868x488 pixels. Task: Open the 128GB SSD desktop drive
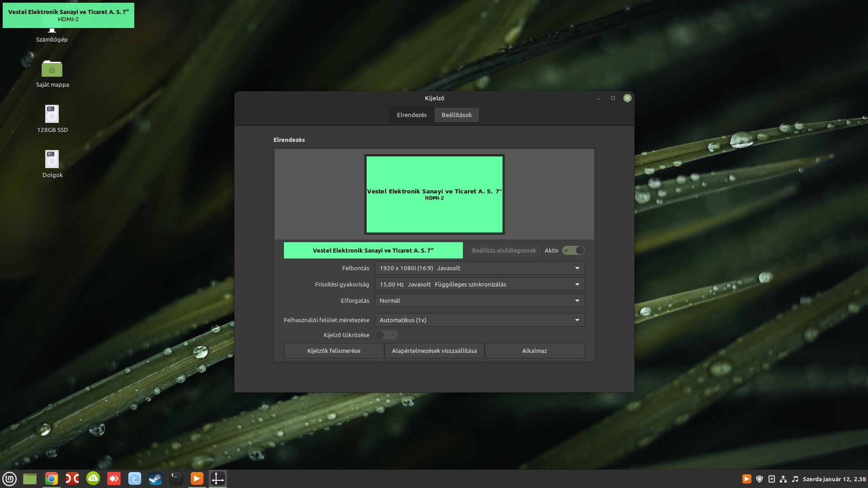(x=52, y=119)
